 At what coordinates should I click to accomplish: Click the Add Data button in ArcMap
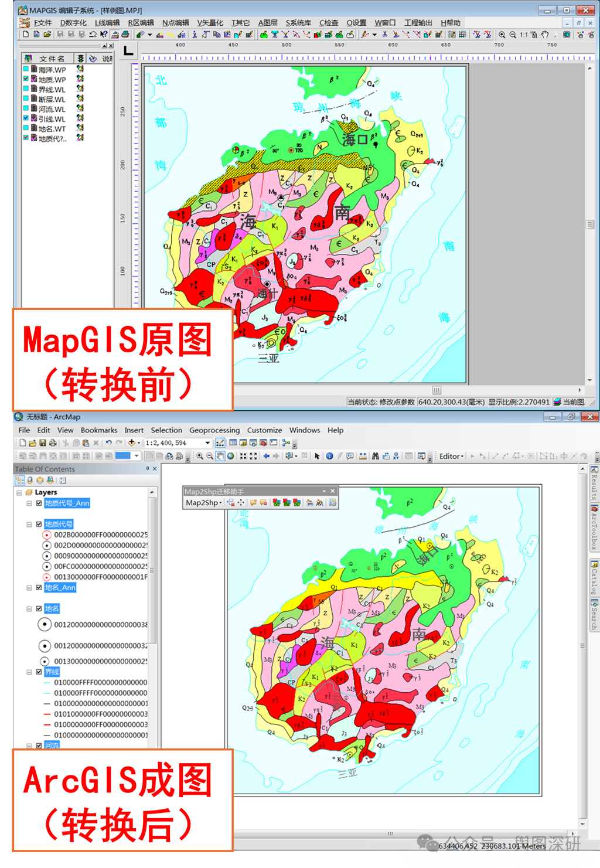pyautogui.click(x=132, y=443)
